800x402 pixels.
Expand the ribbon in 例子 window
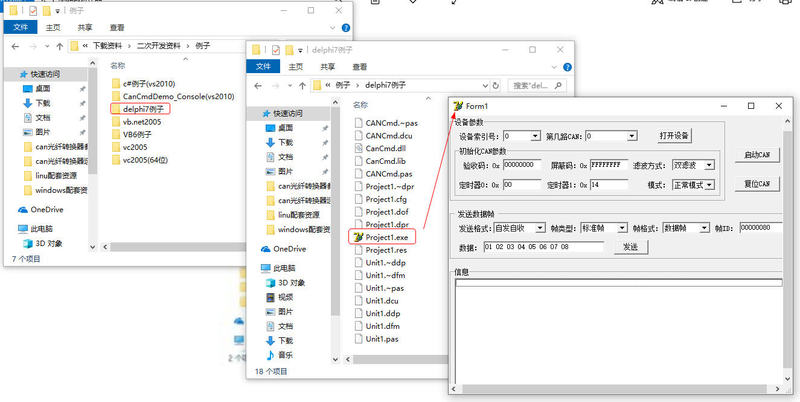click(x=333, y=28)
